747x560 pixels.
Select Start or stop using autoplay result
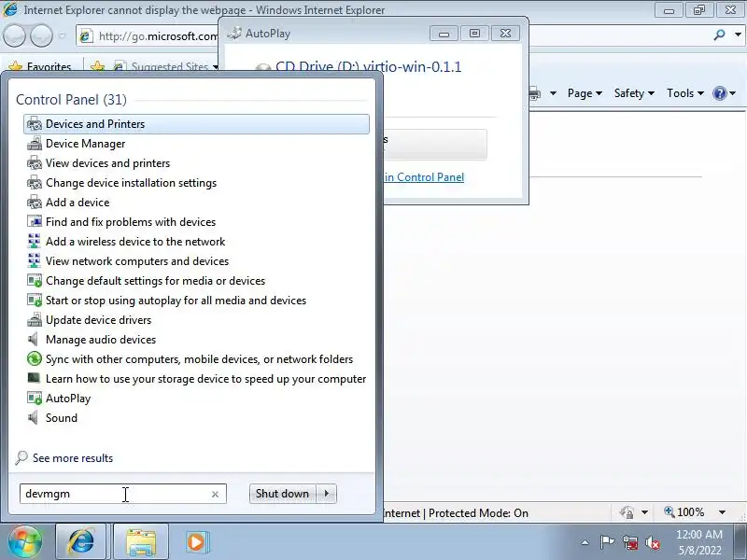[x=196, y=301]
